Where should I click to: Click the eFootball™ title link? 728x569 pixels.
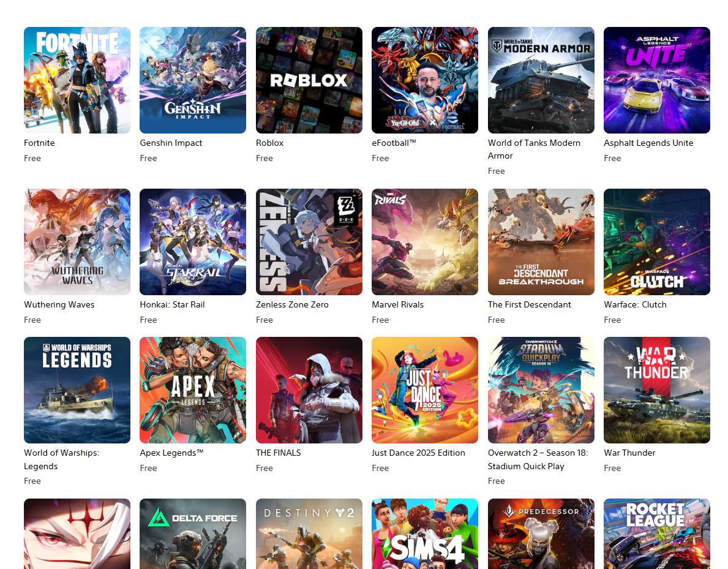tap(394, 143)
